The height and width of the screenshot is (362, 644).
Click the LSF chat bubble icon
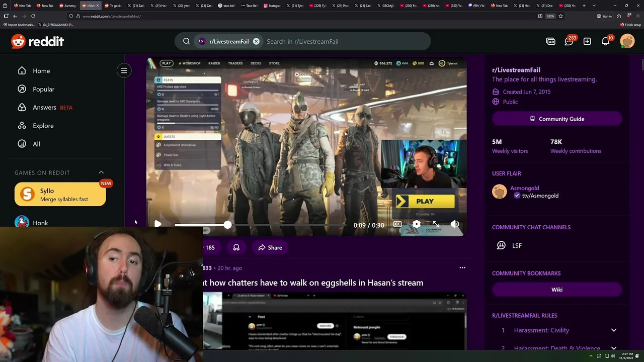tap(501, 245)
